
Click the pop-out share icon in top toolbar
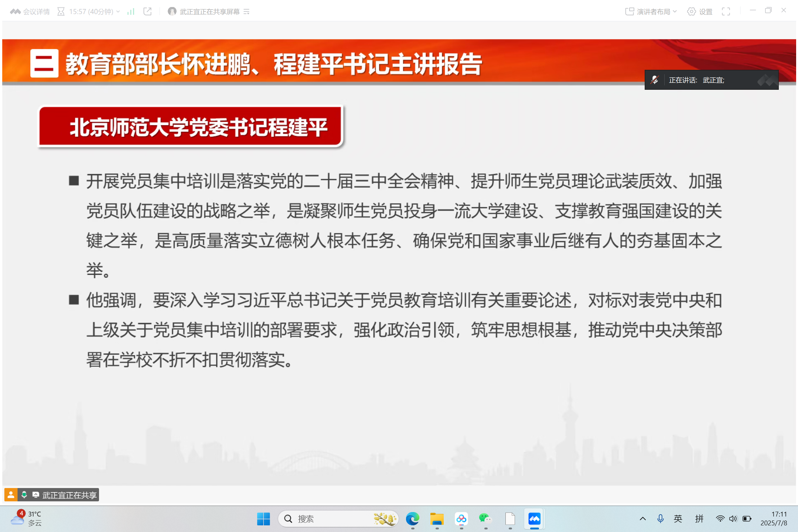[x=147, y=11]
